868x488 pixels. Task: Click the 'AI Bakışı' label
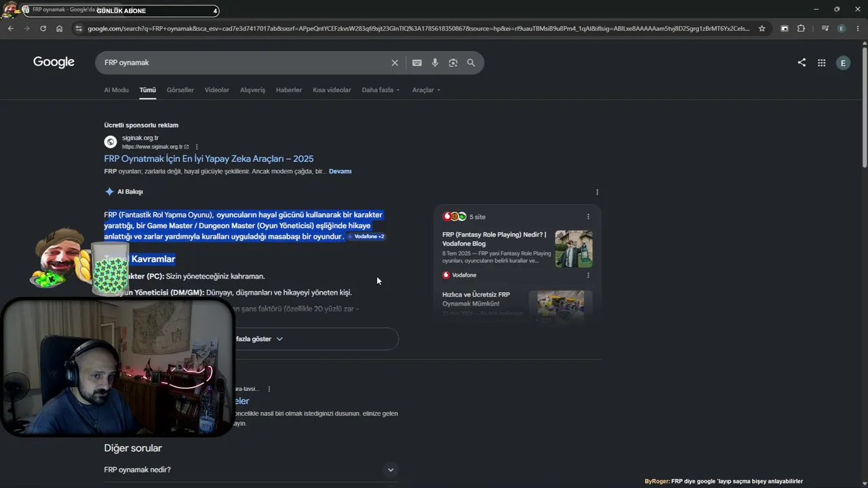click(x=130, y=192)
